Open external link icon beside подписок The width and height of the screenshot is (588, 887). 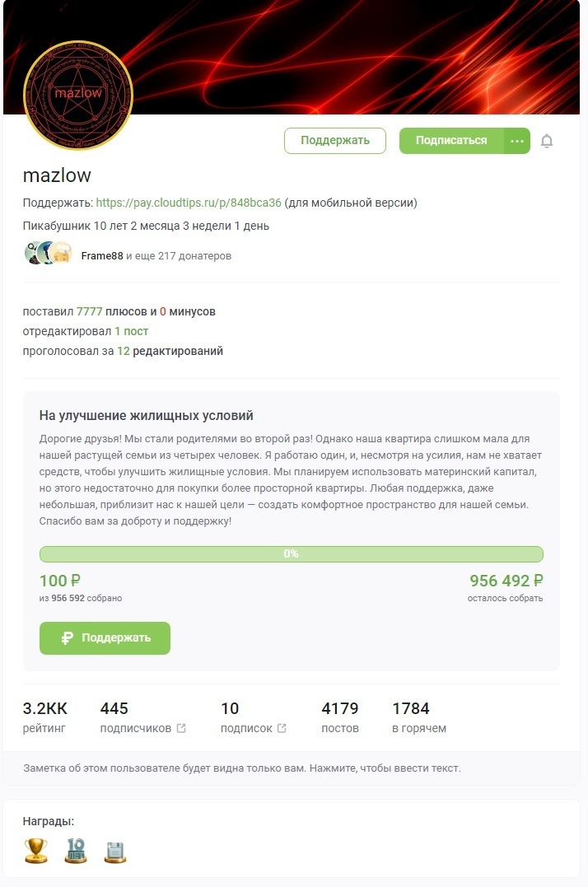[x=282, y=728]
